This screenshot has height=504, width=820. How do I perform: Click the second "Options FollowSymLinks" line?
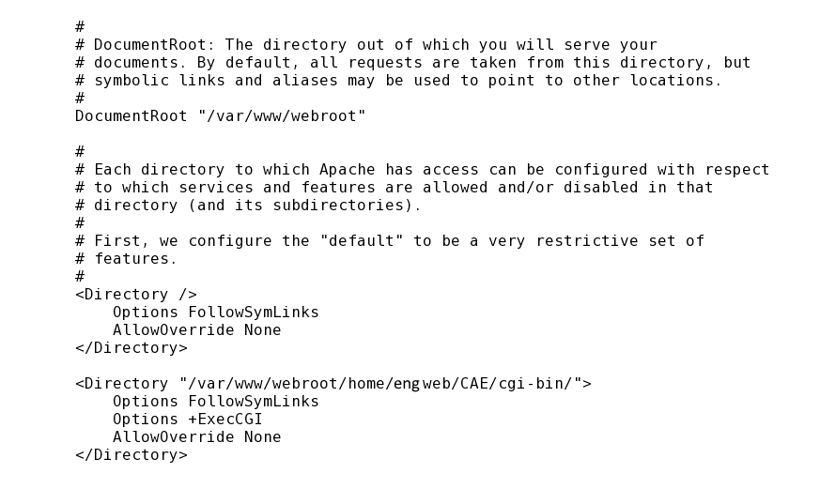[215, 401]
